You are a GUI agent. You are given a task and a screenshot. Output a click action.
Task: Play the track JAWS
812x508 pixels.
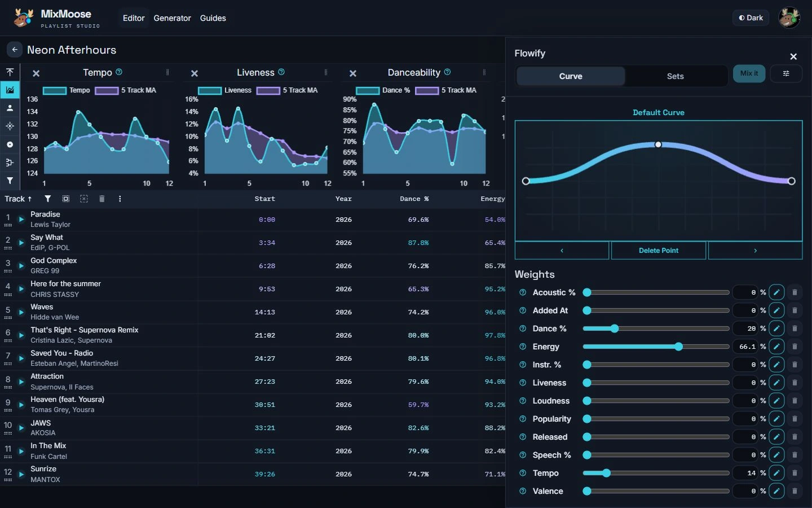(21, 428)
